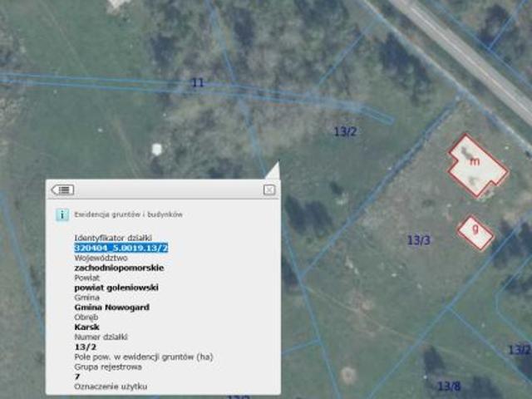Viewport: 532px width, 399px height.
Task: Click the Numer działki label in popup
Action: [x=101, y=337]
